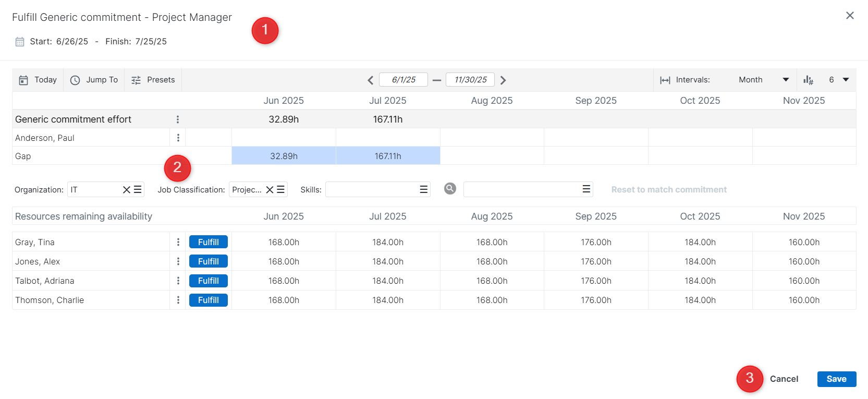This screenshot has width=868, height=399.
Task: Expand the interval count dropdown showing 6
Action: click(839, 80)
